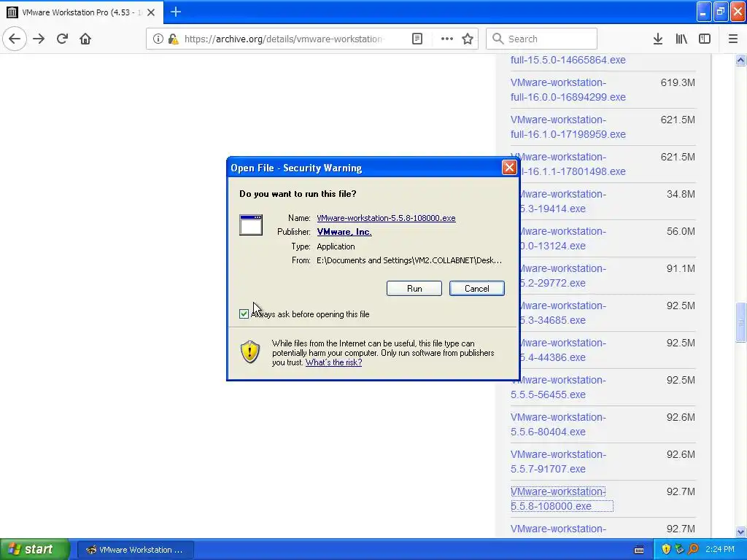The height and width of the screenshot is (560, 747).
Task: Open the Windows Start menu
Action: (x=35, y=550)
